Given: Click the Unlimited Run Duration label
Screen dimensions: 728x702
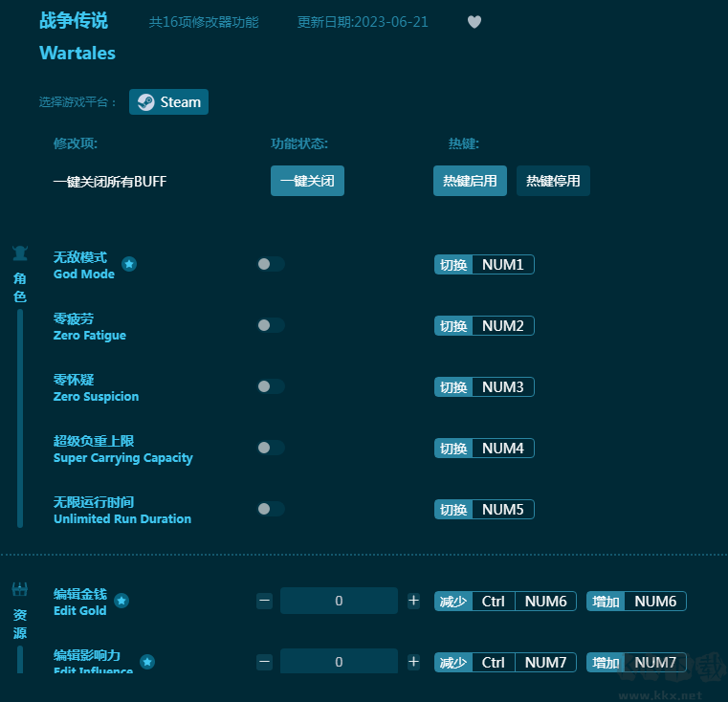Looking at the screenshot, I should [x=122, y=511].
